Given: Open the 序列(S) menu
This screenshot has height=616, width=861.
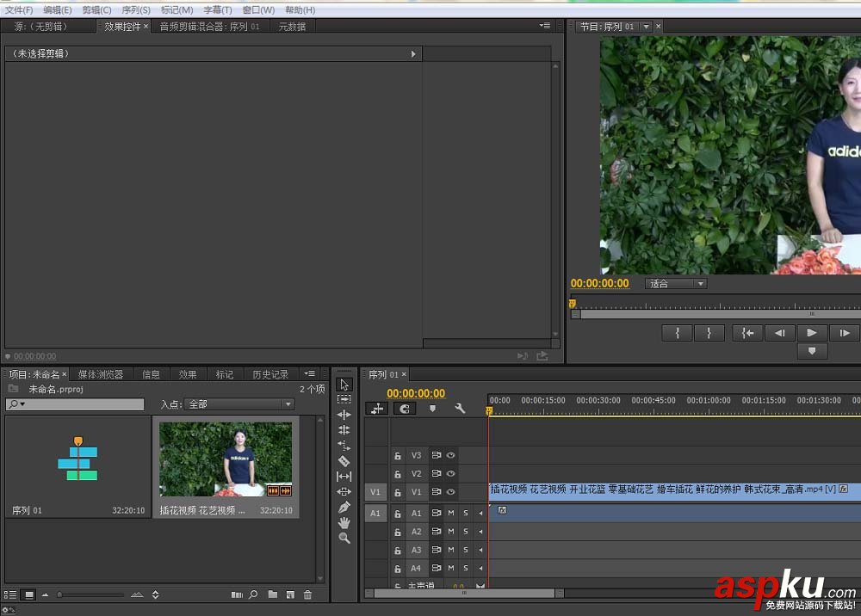Looking at the screenshot, I should tap(136, 9).
